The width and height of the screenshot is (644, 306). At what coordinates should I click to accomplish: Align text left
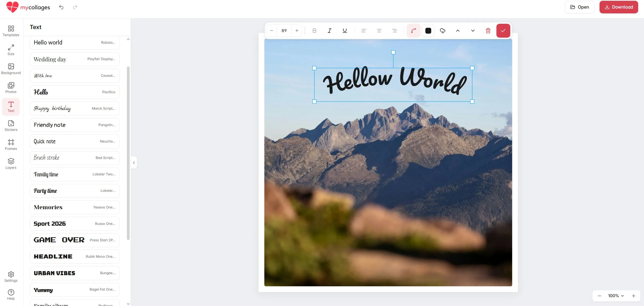tap(364, 31)
